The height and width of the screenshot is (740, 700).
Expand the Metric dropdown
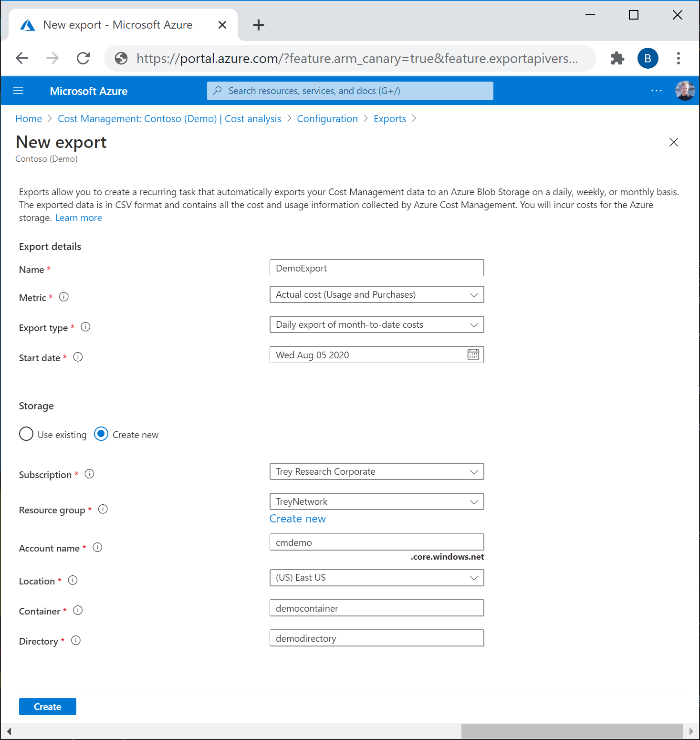[x=376, y=294]
